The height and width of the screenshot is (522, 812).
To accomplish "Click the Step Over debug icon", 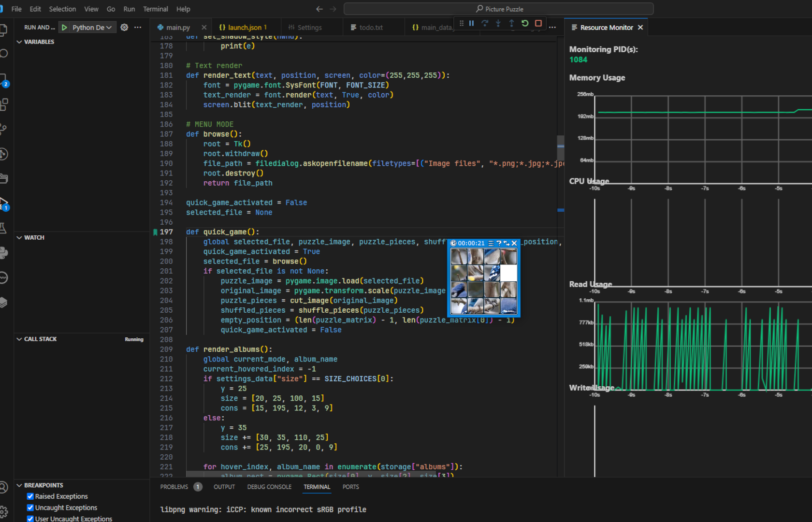I will tap(485, 23).
